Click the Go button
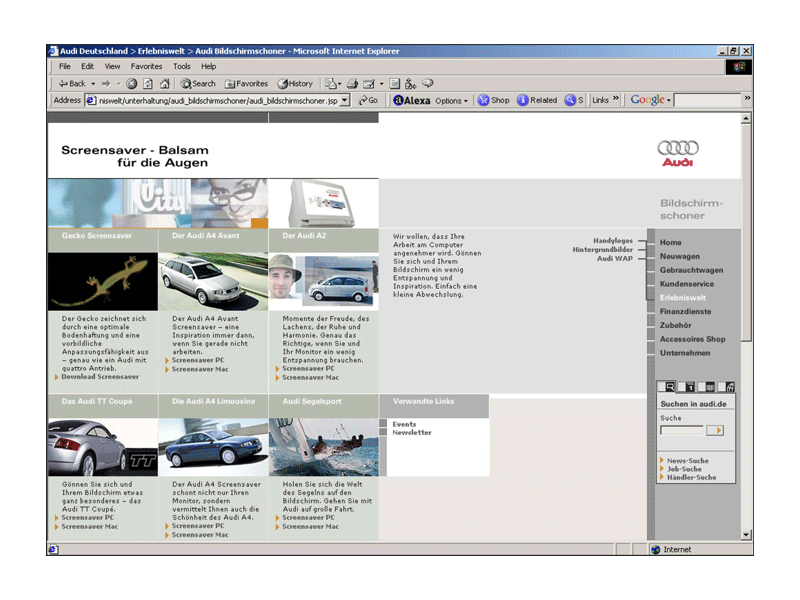 368,101
